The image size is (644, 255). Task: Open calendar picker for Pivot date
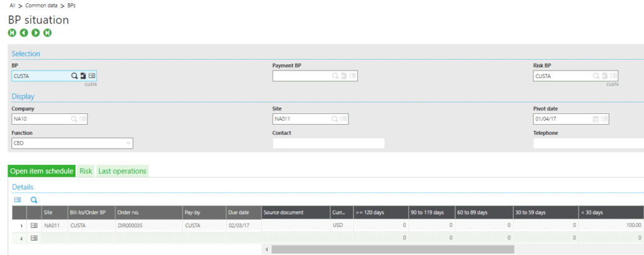tap(596, 119)
